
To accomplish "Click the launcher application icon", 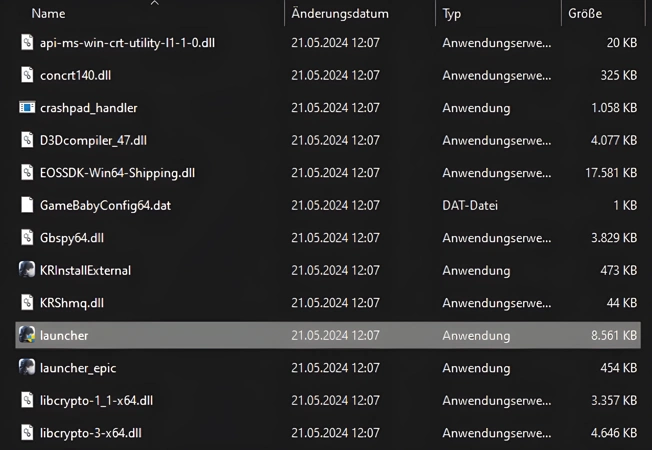I will [27, 335].
